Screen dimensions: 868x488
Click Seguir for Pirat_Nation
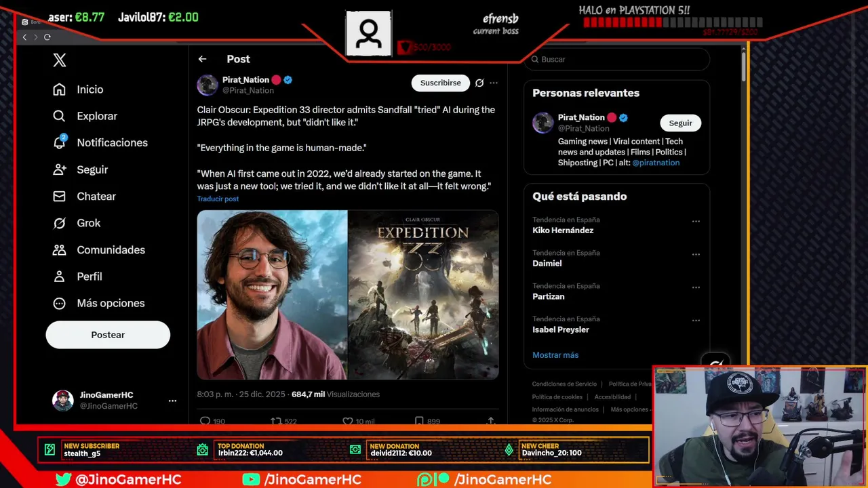[680, 123]
